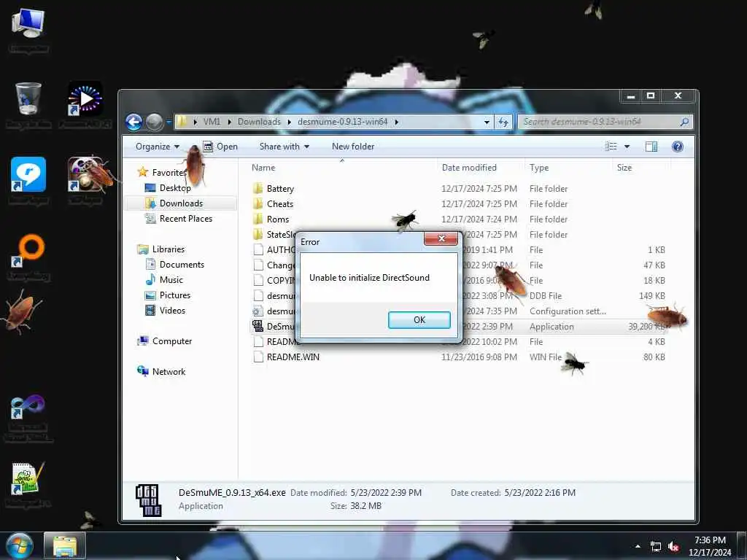747x560 pixels.
Task: Click Downloads in the address breadcrumb
Action: [x=259, y=122]
